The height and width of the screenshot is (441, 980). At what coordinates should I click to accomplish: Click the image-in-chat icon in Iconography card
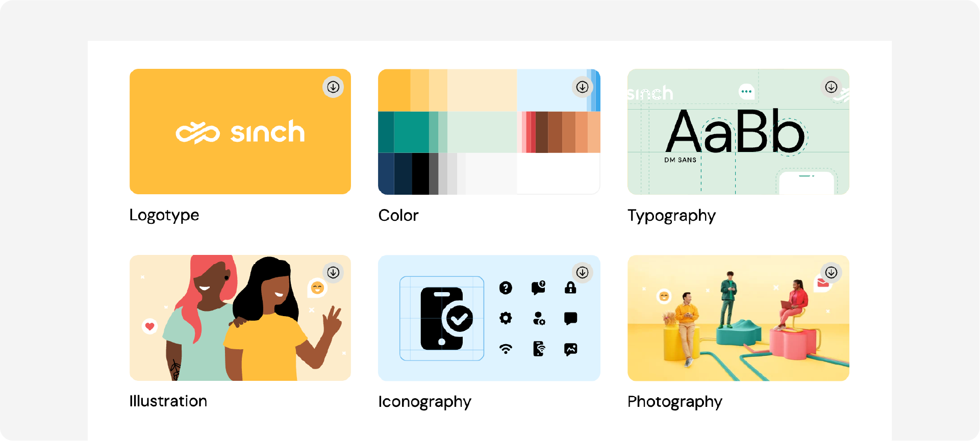tap(571, 349)
